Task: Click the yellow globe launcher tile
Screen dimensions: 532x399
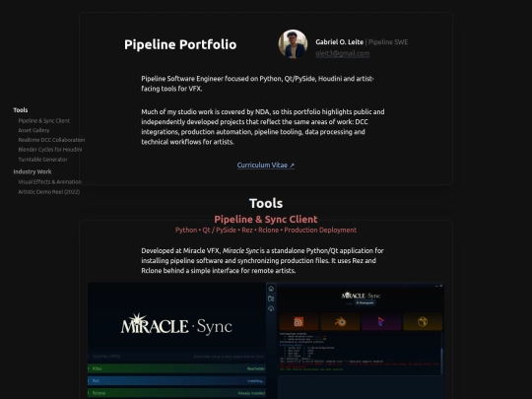Action: tap(423, 321)
